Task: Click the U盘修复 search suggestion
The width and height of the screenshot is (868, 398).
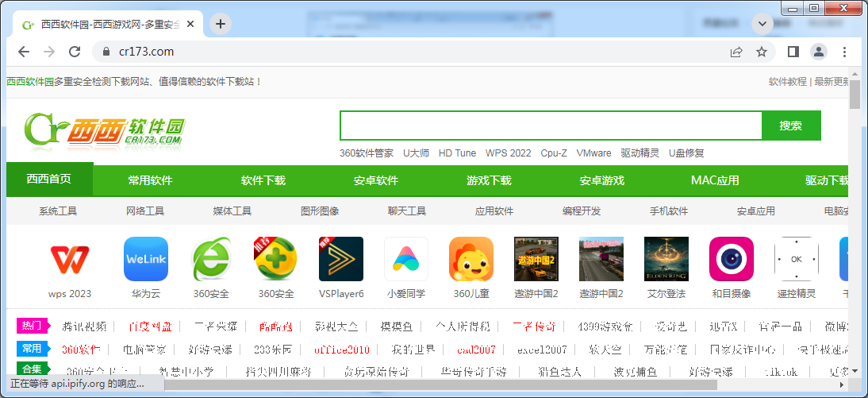Action: [x=686, y=153]
